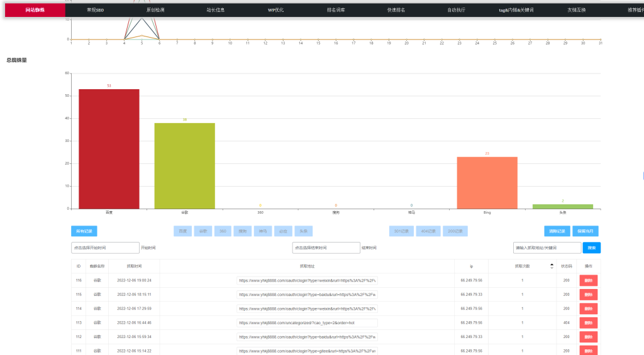Switch to the 常规SEO tab
Screen dimensions: 644x355
[96, 10]
